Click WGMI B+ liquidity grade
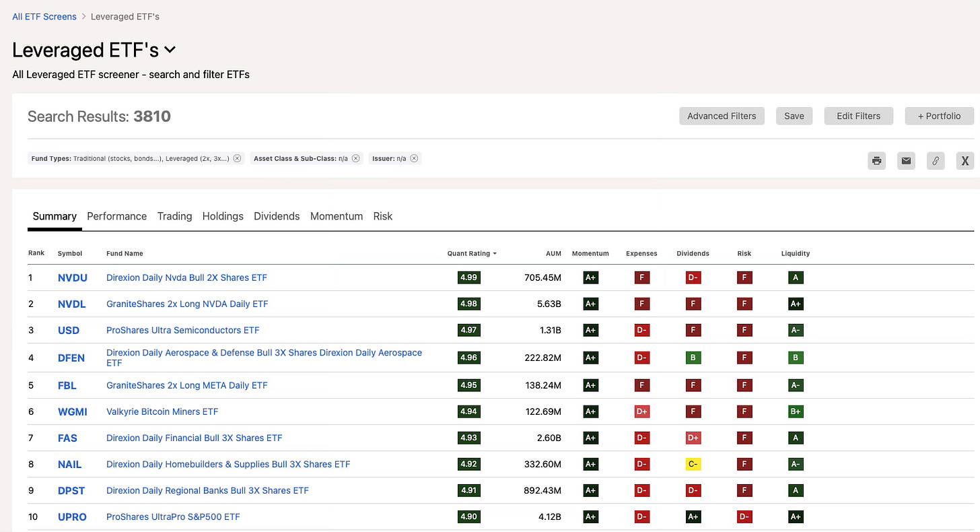Screen dimensions: 980x532 click(796, 411)
